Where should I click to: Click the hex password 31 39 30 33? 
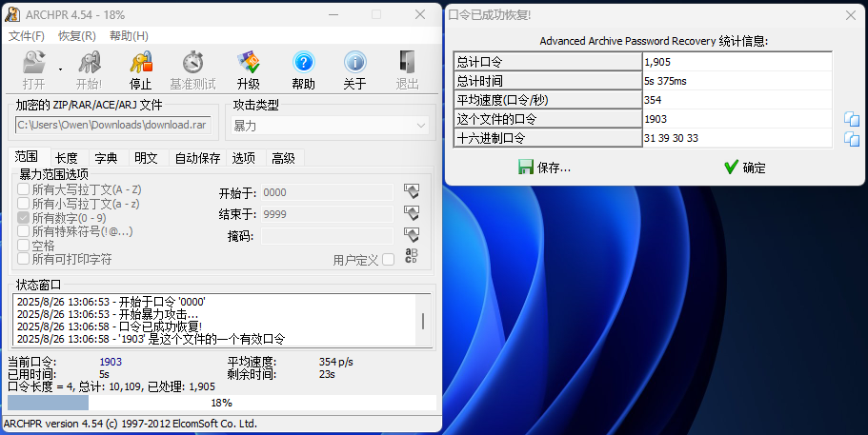tap(737, 138)
